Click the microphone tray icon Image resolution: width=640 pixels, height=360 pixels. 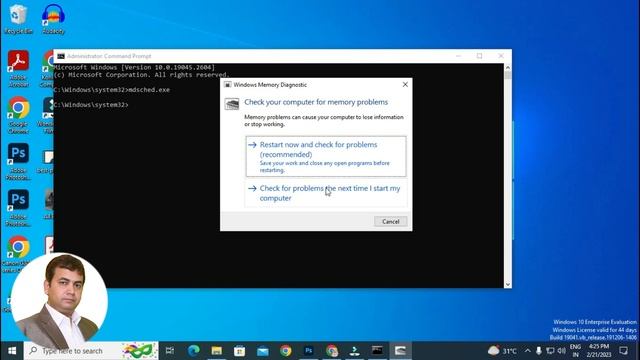click(x=539, y=351)
